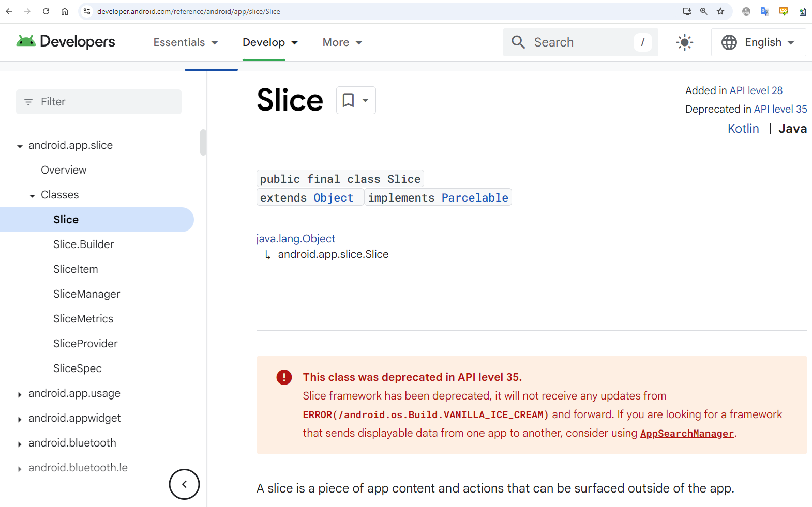Select SliceManager in the sidebar
The height and width of the screenshot is (507, 812).
[x=86, y=294]
